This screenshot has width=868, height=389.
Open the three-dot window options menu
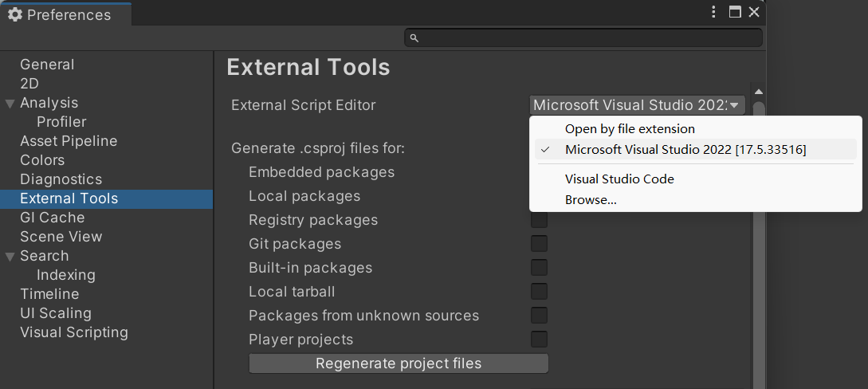click(714, 12)
